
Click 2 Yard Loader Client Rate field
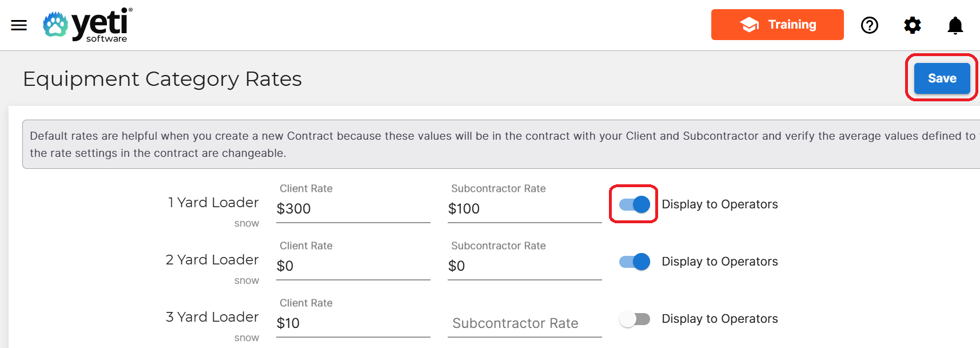pos(352,266)
